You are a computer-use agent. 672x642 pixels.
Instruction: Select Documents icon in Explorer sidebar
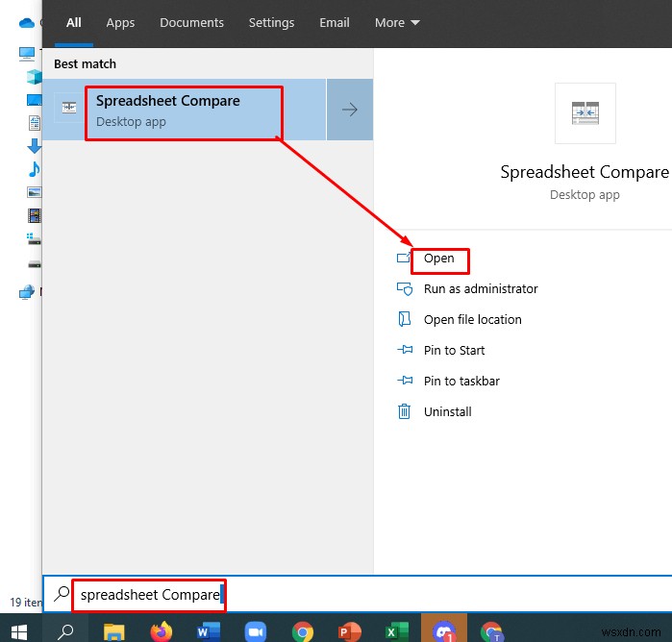[x=35, y=123]
